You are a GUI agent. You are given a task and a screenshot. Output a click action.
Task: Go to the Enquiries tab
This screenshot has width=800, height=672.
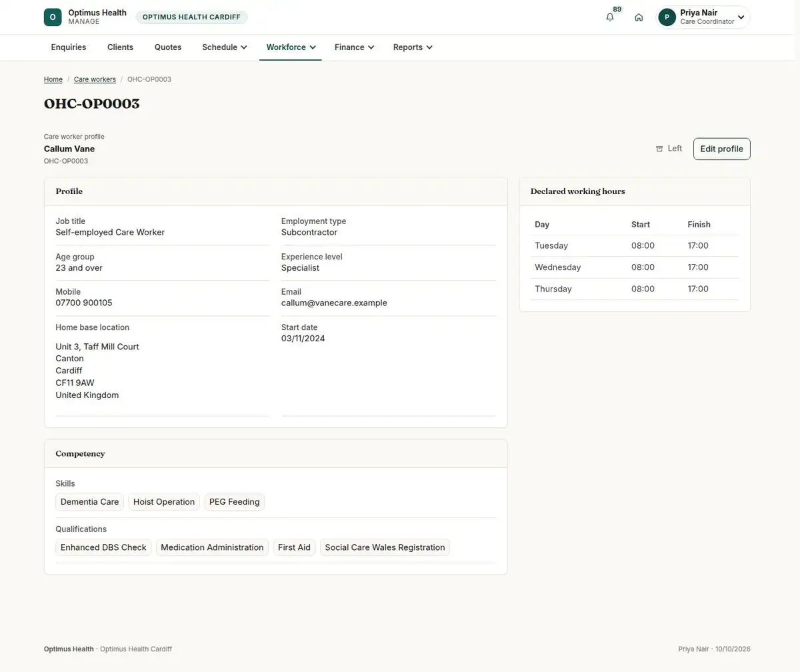[x=69, y=47]
